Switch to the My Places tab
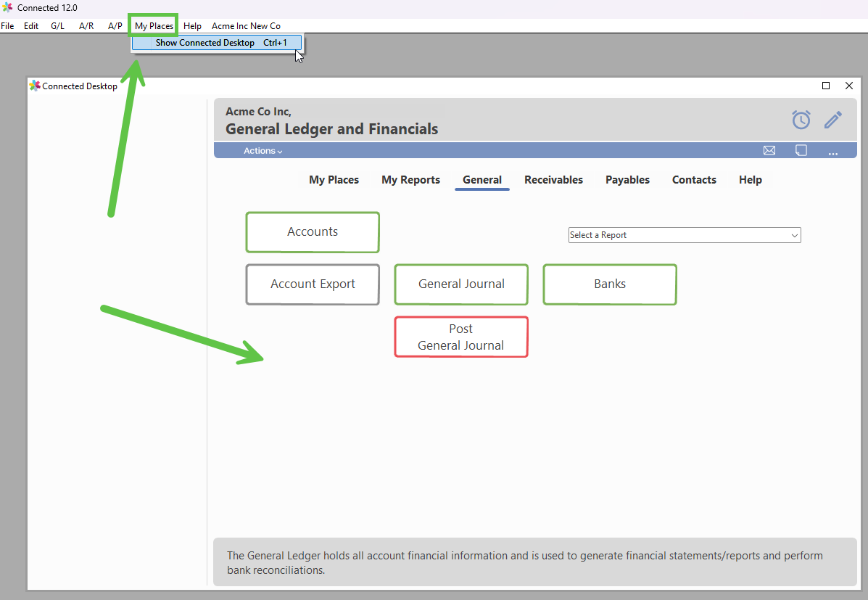 click(334, 180)
